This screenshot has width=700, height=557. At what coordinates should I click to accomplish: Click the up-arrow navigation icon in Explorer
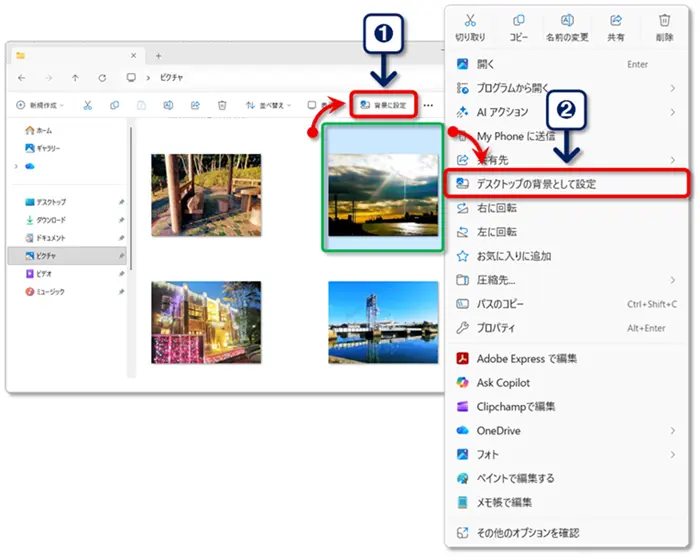click(x=75, y=77)
